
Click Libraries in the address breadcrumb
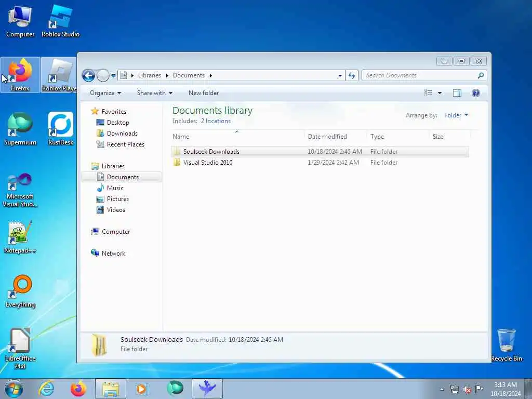pos(149,75)
